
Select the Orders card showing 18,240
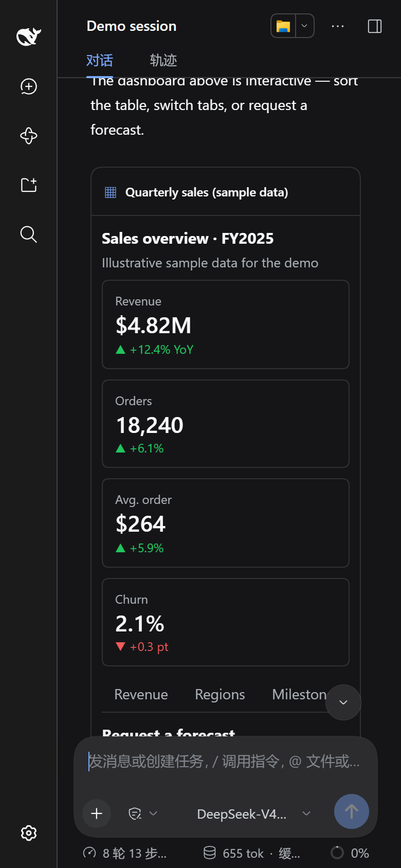point(226,424)
